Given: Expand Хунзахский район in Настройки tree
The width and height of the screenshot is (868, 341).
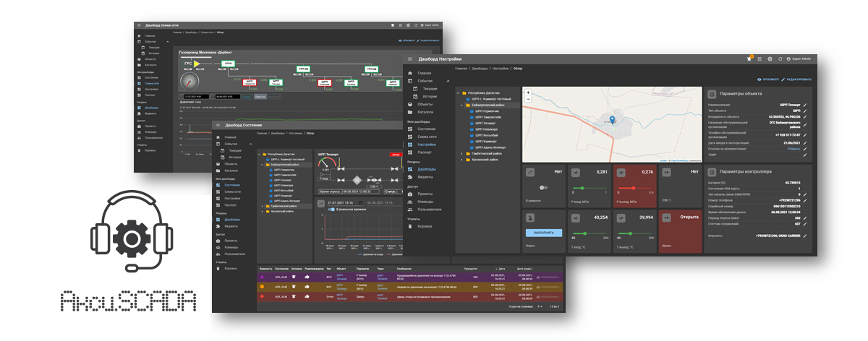Looking at the screenshot, I should 462,159.
